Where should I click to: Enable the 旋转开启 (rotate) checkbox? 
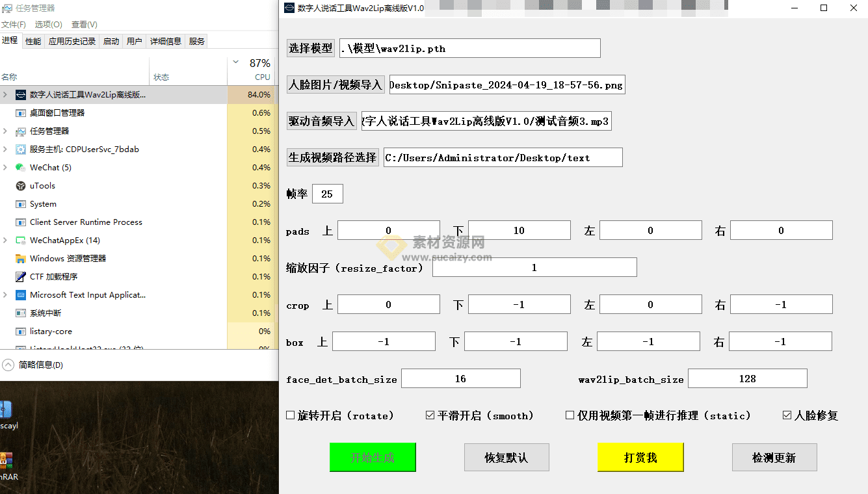(289, 415)
